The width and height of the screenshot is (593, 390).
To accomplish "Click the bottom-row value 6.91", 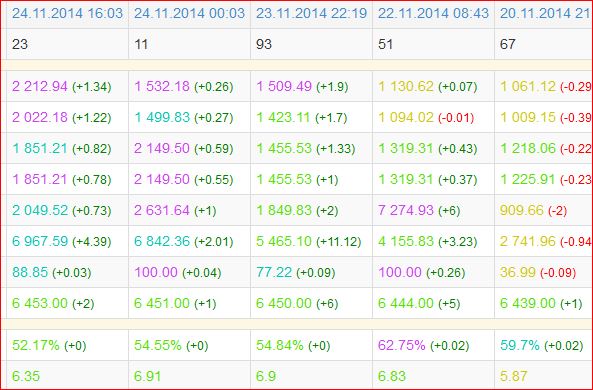I will click(147, 376).
